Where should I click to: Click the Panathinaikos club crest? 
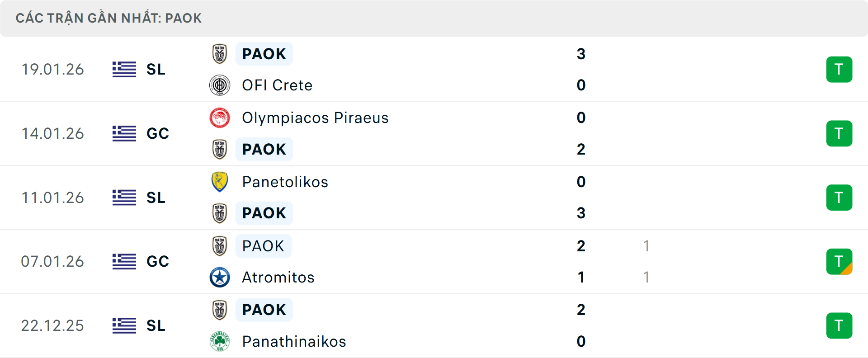tap(220, 341)
